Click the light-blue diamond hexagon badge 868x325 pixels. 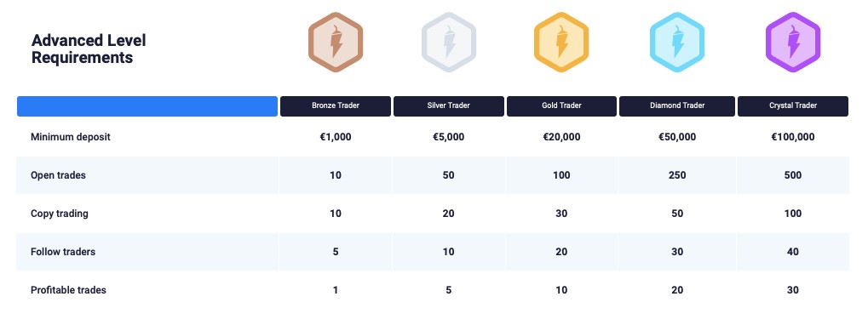click(x=677, y=42)
